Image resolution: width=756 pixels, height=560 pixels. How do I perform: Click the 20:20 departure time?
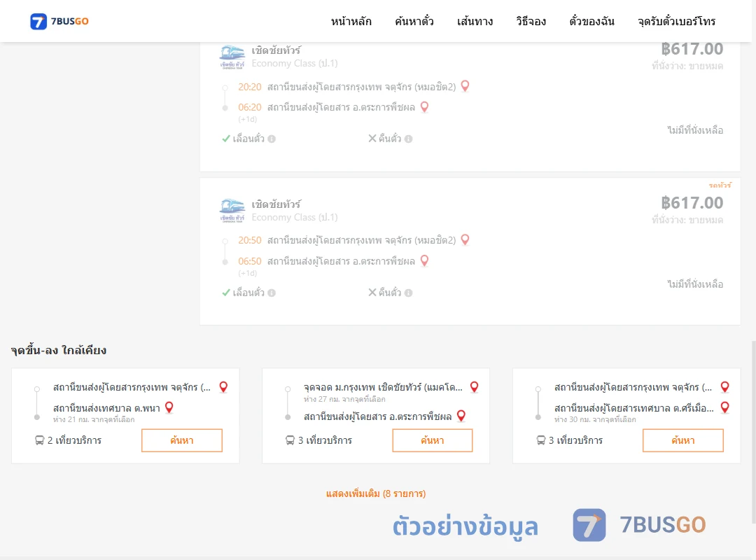coord(250,87)
